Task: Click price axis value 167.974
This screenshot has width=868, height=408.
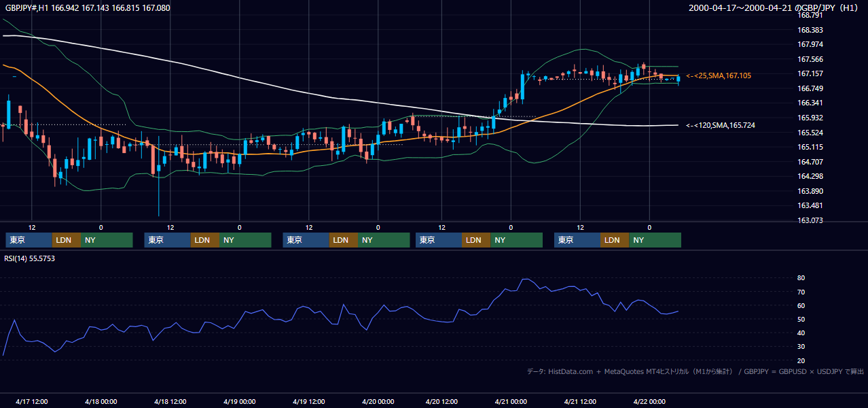Action: click(x=810, y=44)
